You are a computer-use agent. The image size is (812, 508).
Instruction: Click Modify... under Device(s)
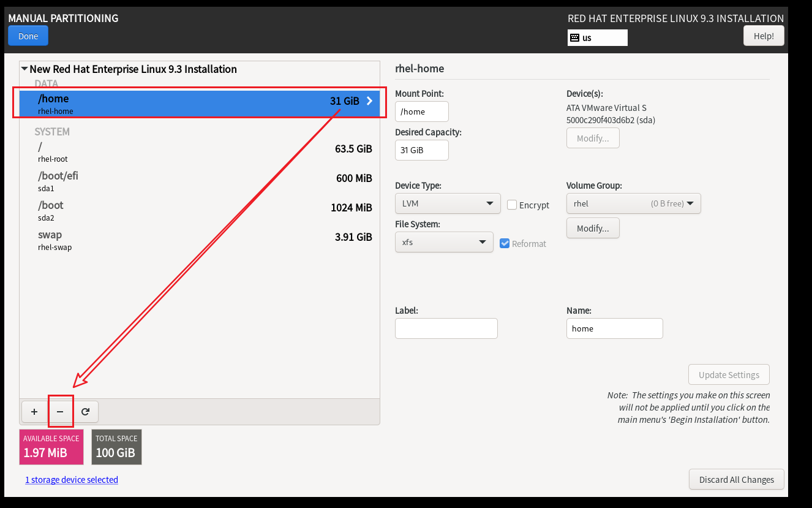point(593,138)
